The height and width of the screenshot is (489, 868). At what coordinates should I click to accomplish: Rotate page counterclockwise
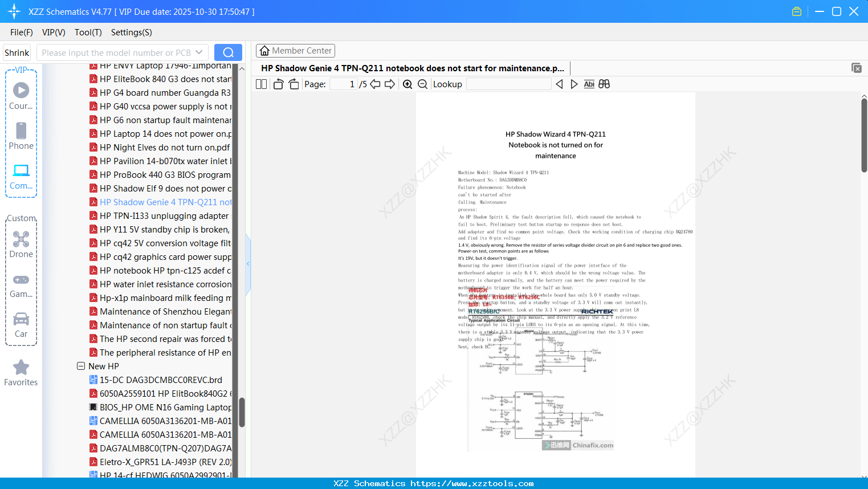[x=279, y=84]
